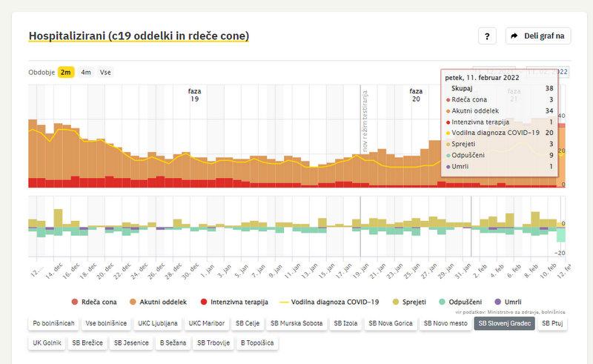This screenshot has width=593, height=364.
Task: Hide Intenzivna terapija legend series
Action: [233, 302]
